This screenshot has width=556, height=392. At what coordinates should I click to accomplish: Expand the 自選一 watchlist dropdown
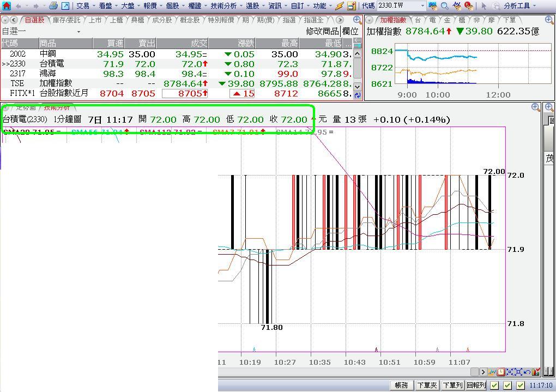[x=78, y=32]
